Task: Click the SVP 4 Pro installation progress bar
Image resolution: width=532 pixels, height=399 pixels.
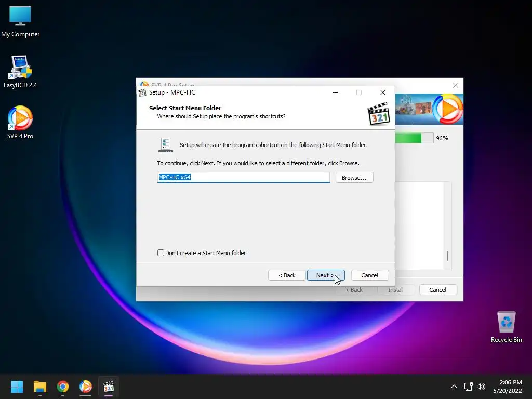Action: coord(414,138)
